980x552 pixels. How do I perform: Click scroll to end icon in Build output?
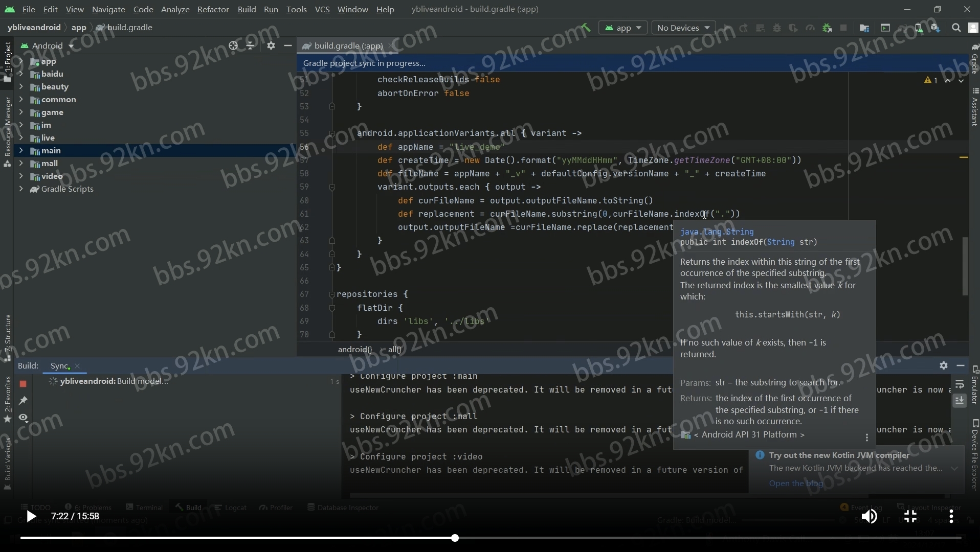point(960,401)
